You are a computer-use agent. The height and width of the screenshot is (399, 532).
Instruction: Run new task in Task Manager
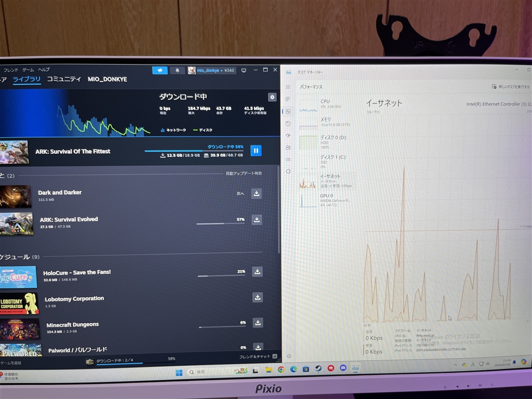[511, 87]
